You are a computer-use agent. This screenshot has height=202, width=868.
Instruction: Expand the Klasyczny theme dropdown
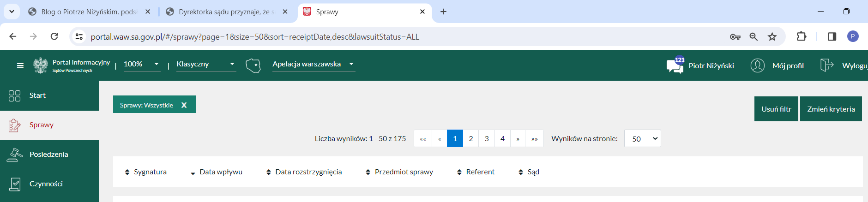tap(205, 64)
